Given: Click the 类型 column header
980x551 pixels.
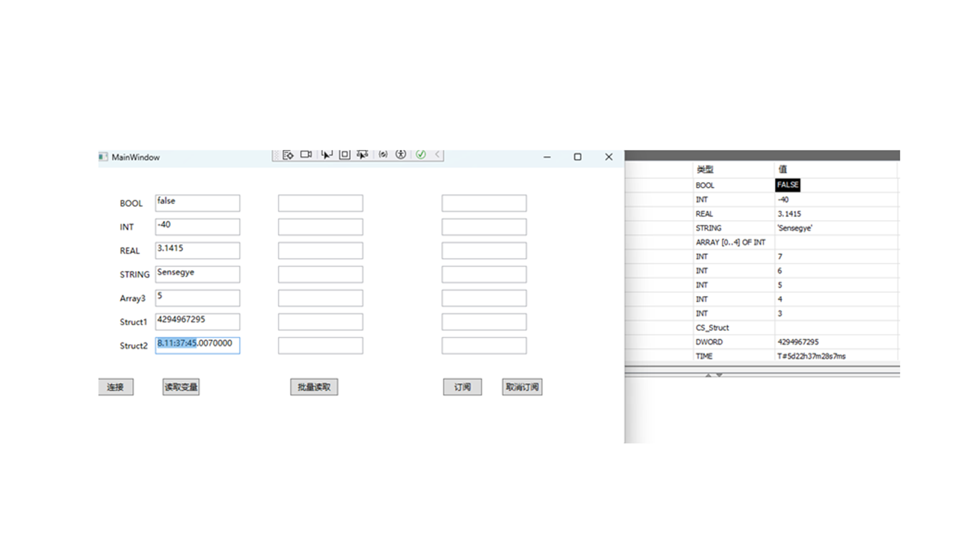Looking at the screenshot, I should 705,169.
